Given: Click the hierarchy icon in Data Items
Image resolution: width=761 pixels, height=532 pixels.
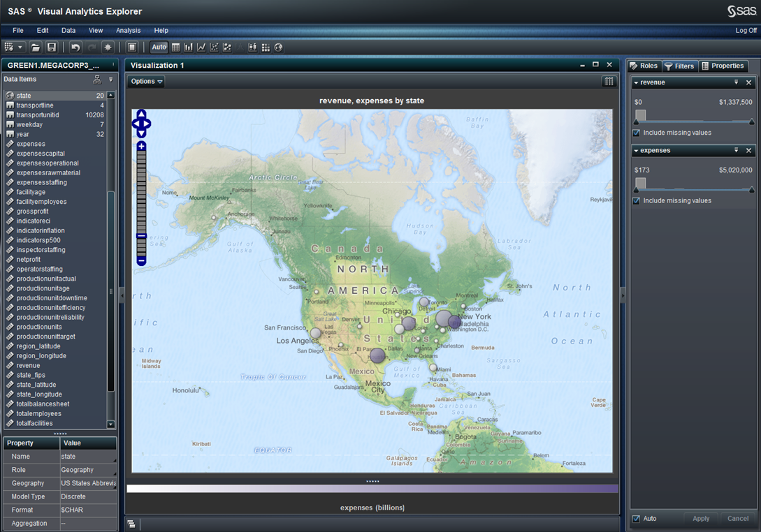Looking at the screenshot, I should (x=97, y=80).
